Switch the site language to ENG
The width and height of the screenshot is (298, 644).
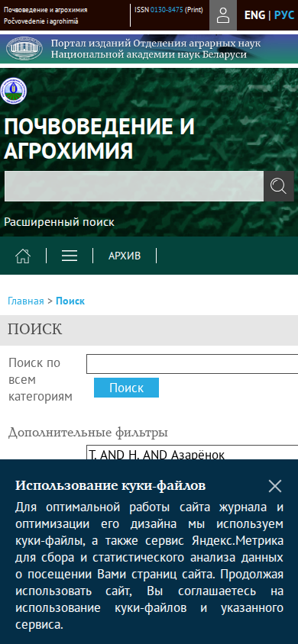coord(254,15)
